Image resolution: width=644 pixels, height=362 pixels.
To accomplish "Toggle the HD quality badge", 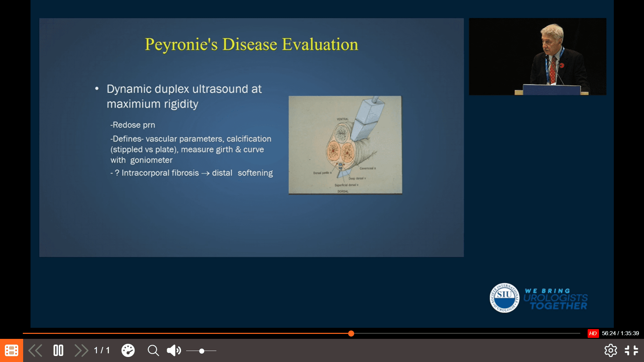I will click(593, 334).
